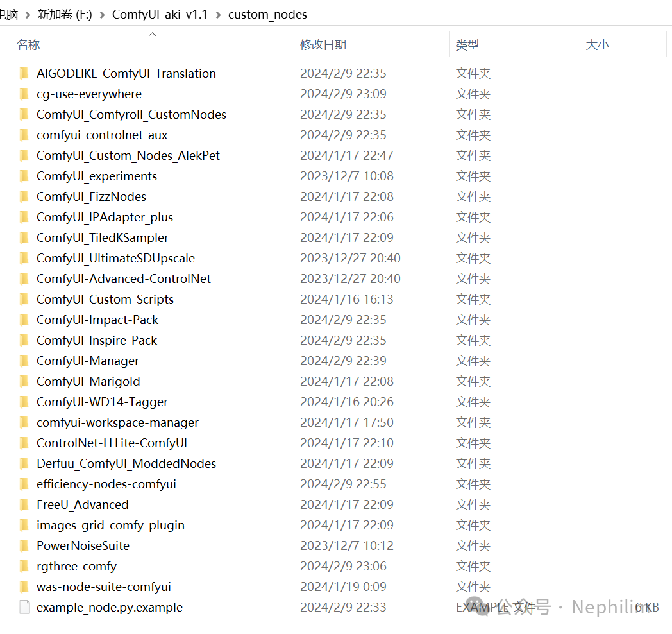Select ComfyUI-Advanced-ControlNet folder icon
This screenshot has width=672, height=634.
(24, 279)
